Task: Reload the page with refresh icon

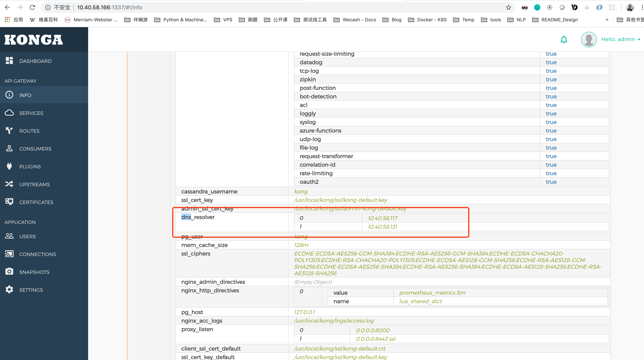Action: pos(32,7)
